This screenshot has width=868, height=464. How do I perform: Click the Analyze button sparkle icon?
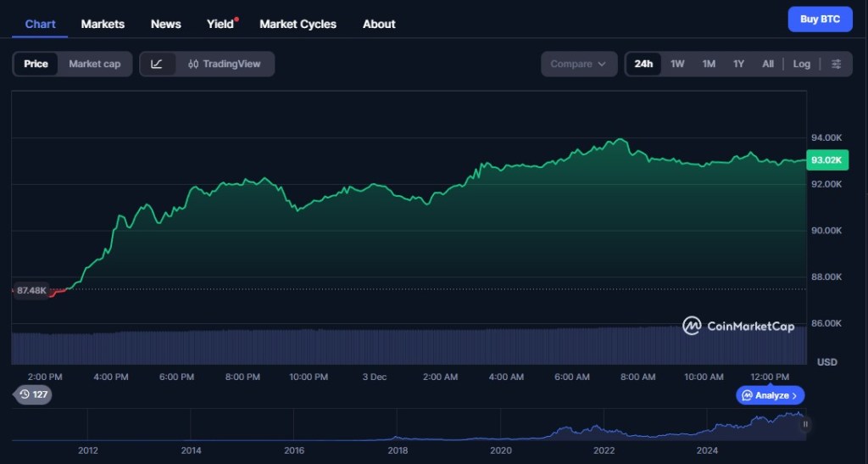click(x=747, y=395)
